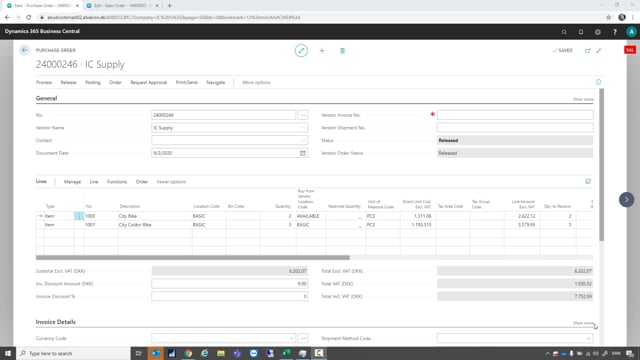The height and width of the screenshot is (360, 640).
Task: Bookmark this page with the star icon
Action: coord(609,18)
